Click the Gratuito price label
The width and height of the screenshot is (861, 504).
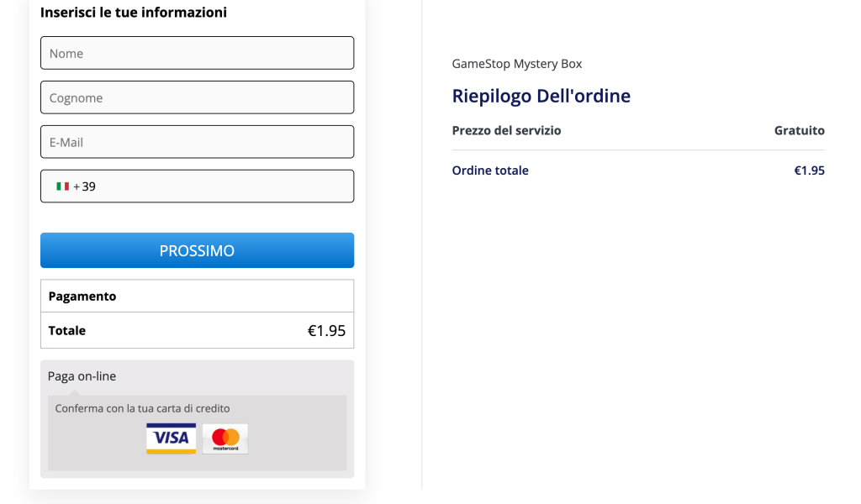click(800, 130)
